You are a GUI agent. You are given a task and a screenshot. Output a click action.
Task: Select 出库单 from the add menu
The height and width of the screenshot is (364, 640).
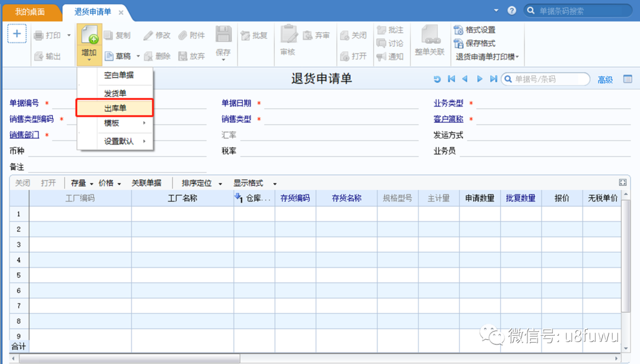click(x=115, y=108)
